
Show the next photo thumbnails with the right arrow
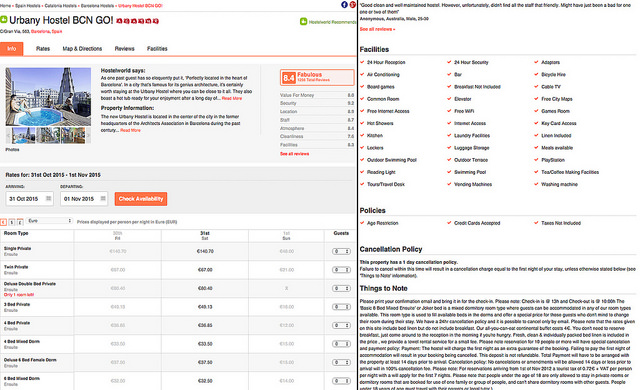click(x=88, y=135)
